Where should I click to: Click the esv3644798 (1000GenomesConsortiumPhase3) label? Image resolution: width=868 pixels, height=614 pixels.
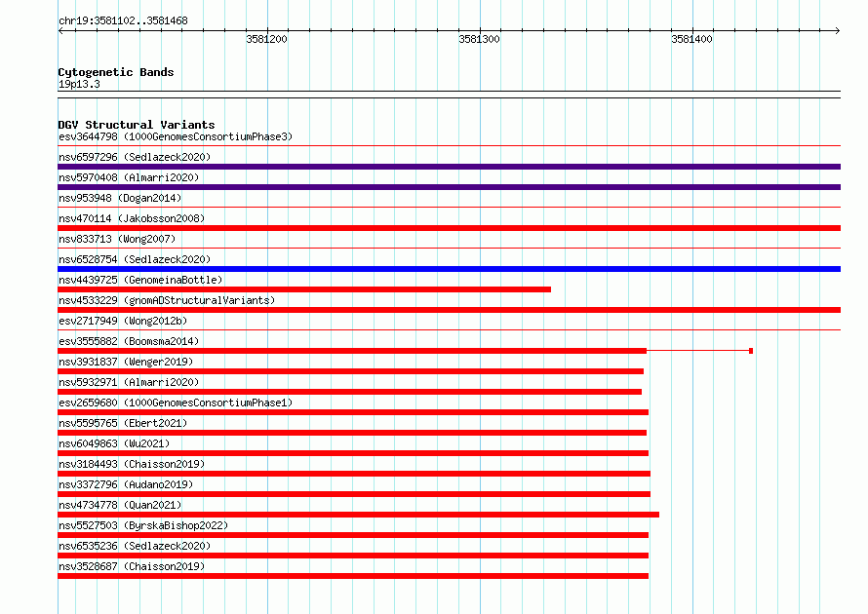click(x=176, y=136)
